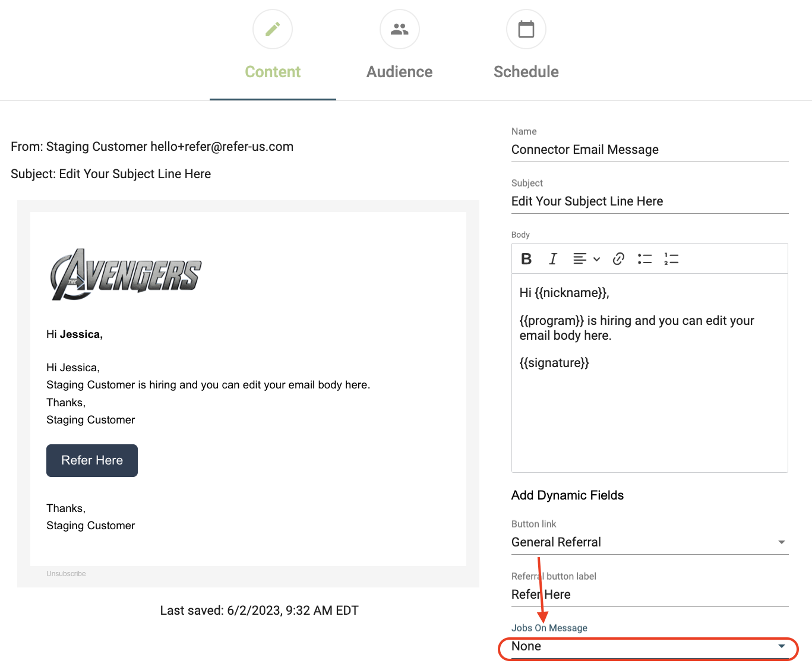Click the Avengers logo in preview
This screenshot has height=670, width=812.
[x=126, y=274]
